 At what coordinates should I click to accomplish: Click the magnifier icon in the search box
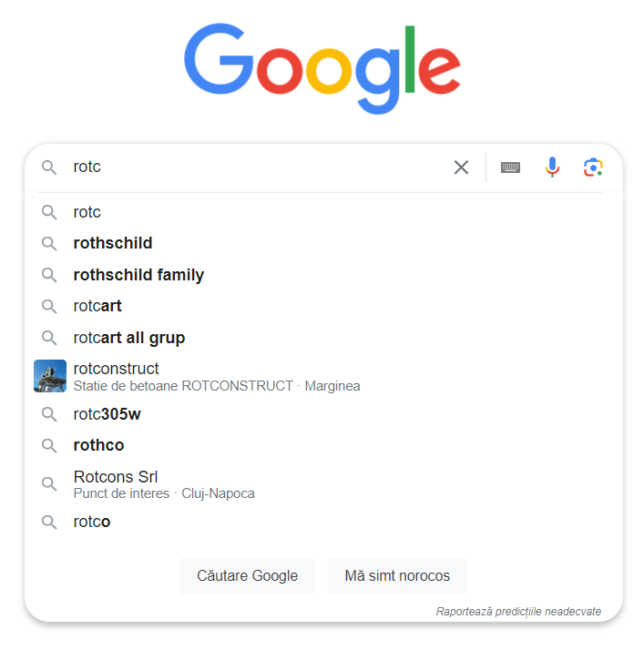click(x=49, y=168)
